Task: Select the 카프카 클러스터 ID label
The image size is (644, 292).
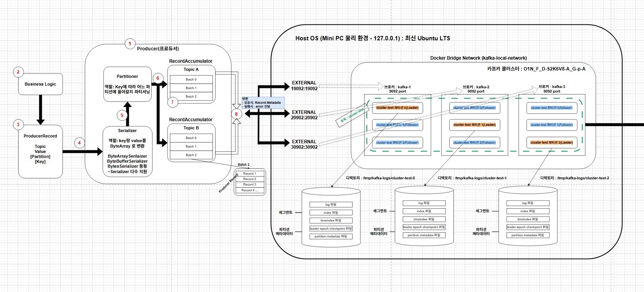Action: (x=536, y=69)
